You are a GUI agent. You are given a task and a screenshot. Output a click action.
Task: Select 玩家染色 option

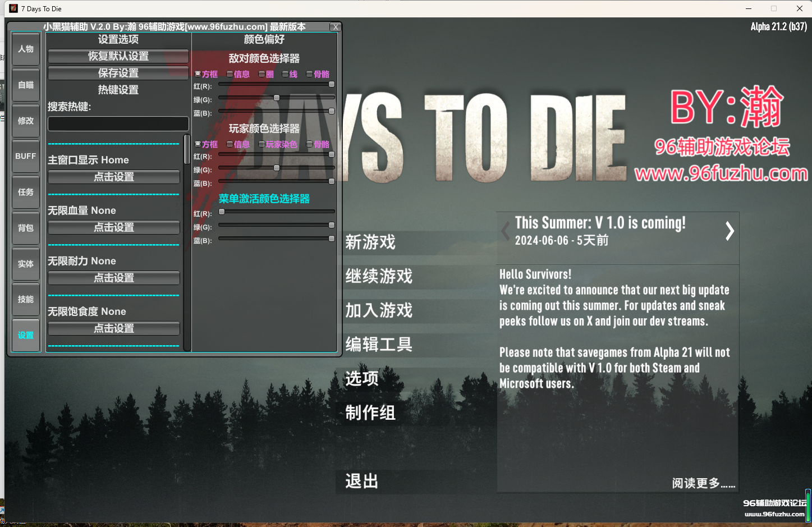(262, 144)
